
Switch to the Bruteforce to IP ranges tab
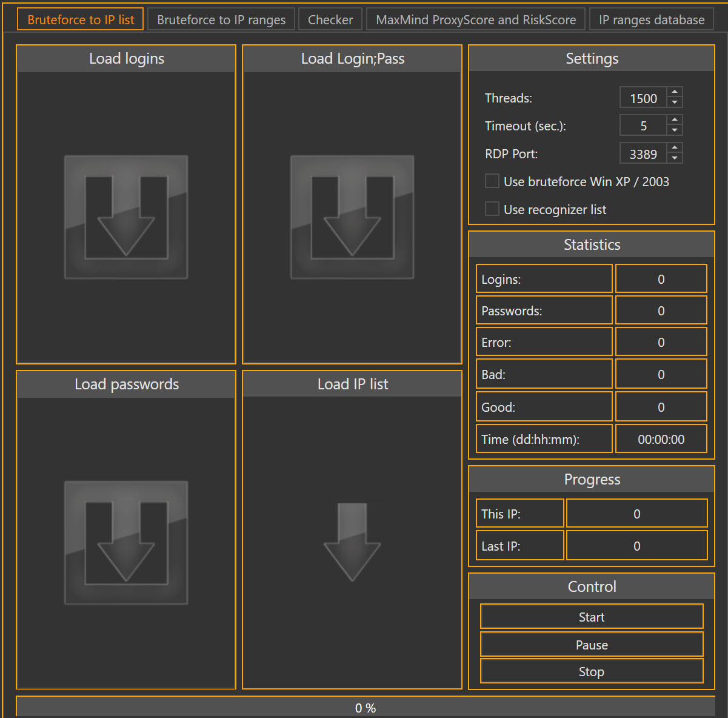[221, 19]
